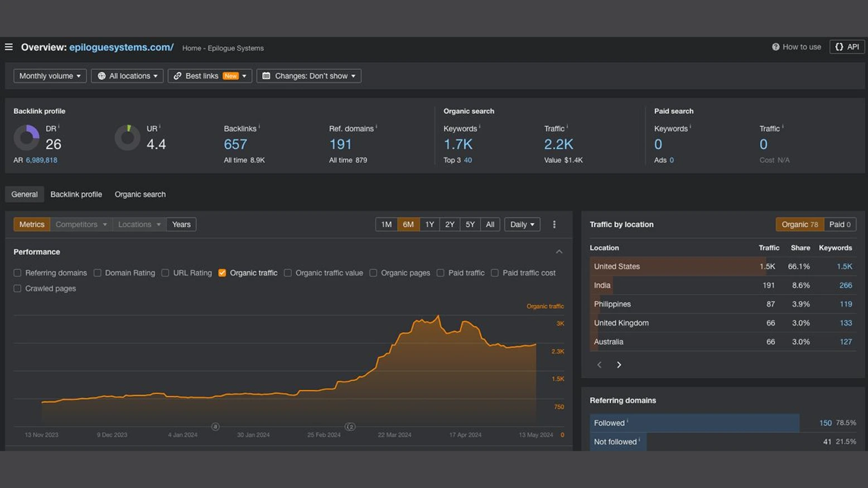The image size is (868, 488).
Task: Open the All locations dropdown
Action: [x=127, y=76]
